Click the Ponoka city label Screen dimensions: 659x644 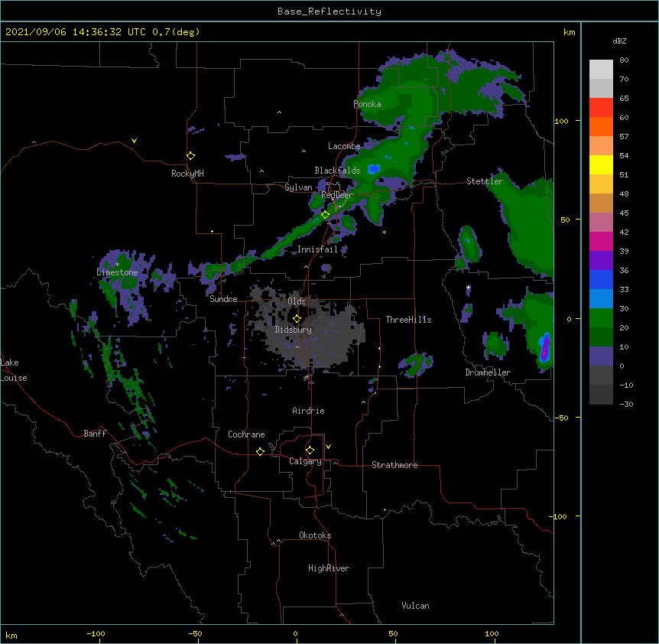[367, 104]
